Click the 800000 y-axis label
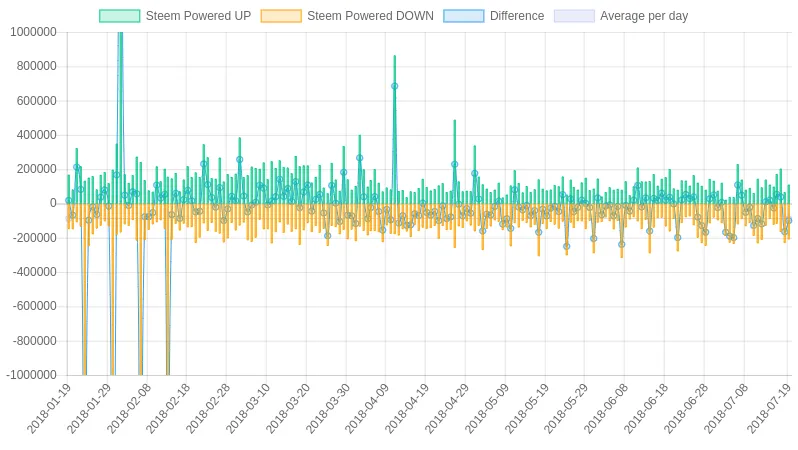 36,66
